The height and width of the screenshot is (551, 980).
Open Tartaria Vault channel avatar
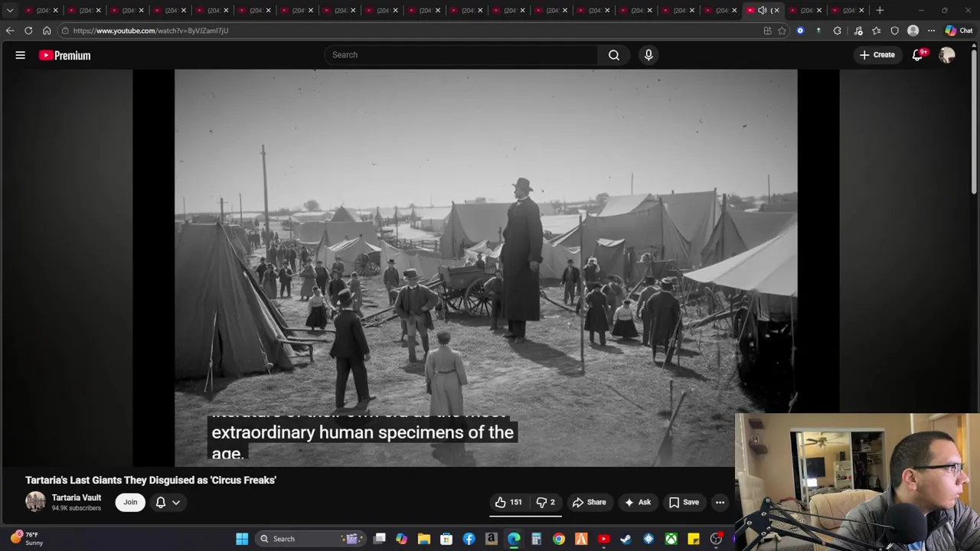tap(35, 502)
